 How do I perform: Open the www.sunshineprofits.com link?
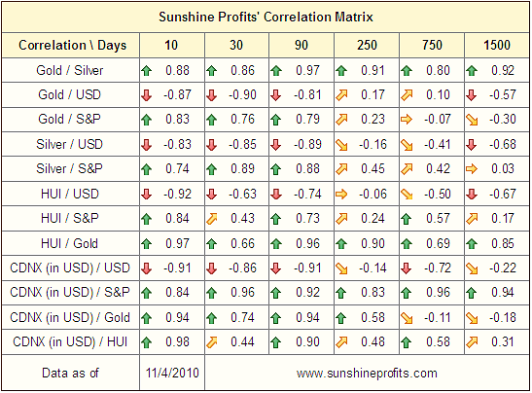click(x=367, y=374)
